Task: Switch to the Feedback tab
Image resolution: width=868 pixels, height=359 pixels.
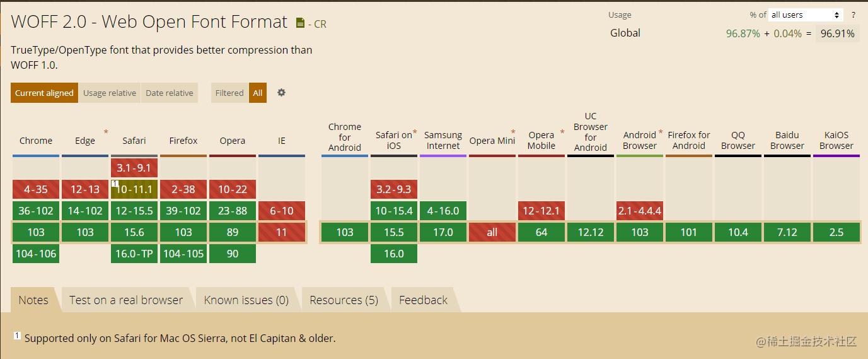Action: [x=424, y=300]
